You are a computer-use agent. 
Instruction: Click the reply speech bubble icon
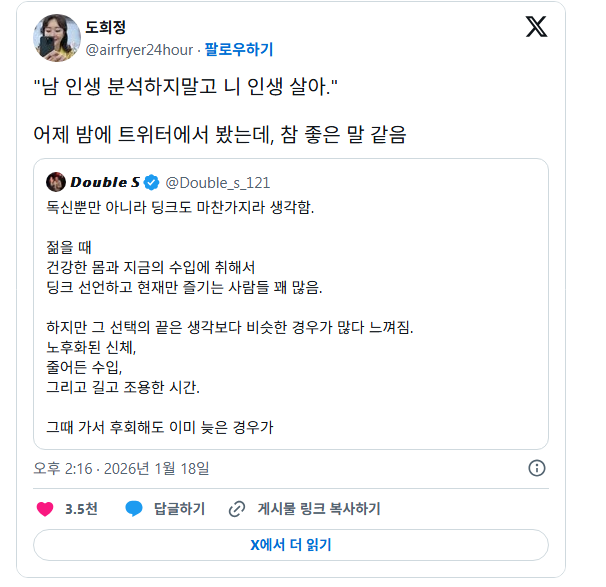pos(134,509)
